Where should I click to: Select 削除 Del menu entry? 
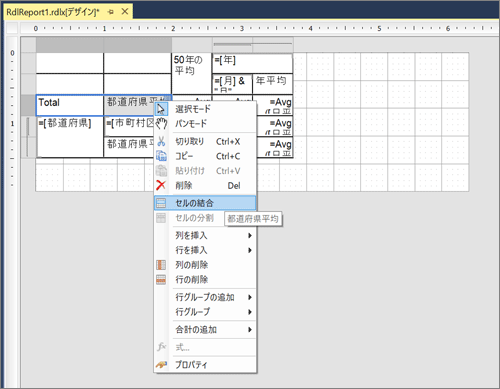click(x=205, y=185)
